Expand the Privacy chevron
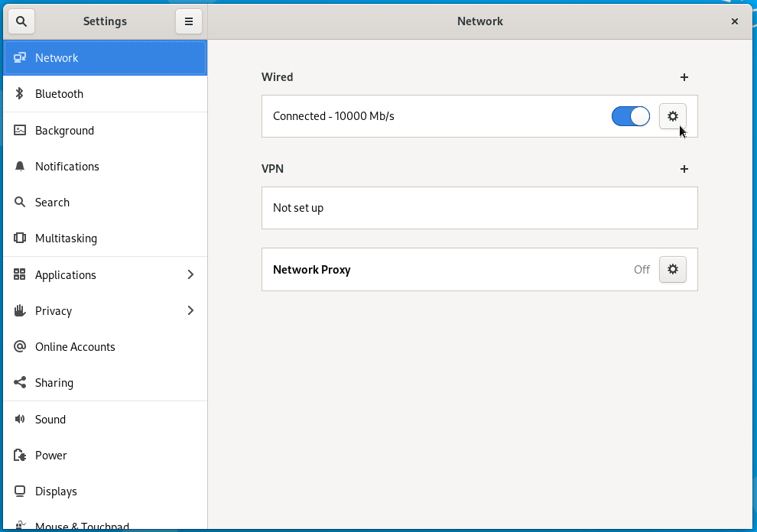The width and height of the screenshot is (757, 532). tap(190, 310)
